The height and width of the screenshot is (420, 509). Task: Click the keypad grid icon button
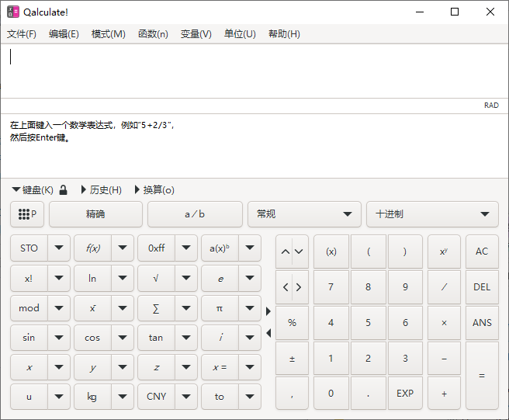click(x=28, y=214)
